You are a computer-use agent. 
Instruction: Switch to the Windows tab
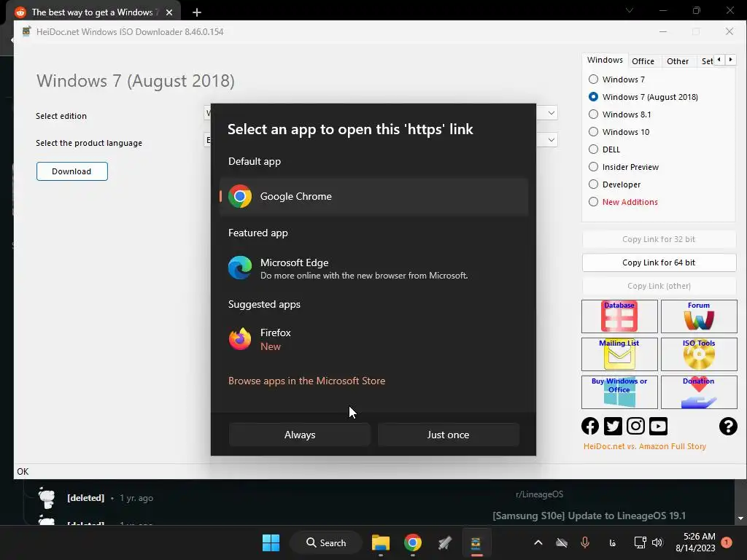[x=605, y=60]
